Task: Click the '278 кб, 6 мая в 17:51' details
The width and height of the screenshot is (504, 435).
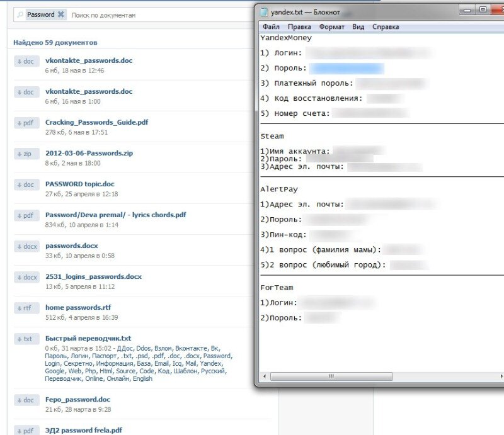Action: pos(76,132)
